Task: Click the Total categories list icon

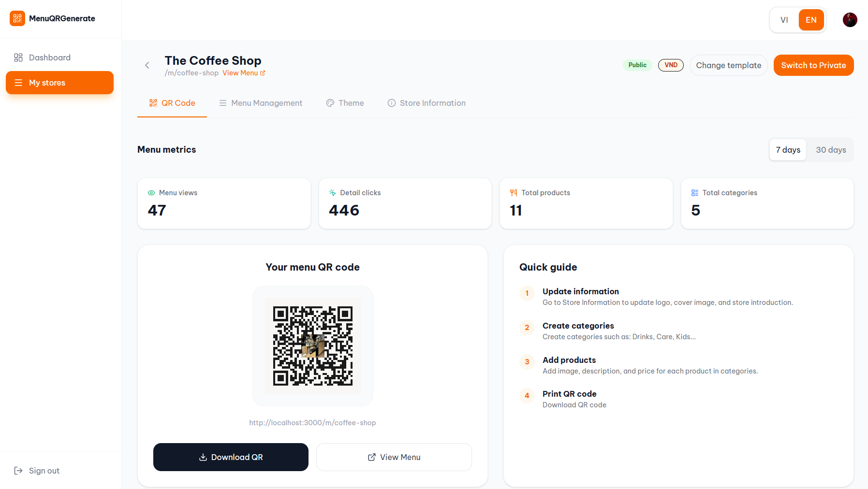Action: pos(694,193)
